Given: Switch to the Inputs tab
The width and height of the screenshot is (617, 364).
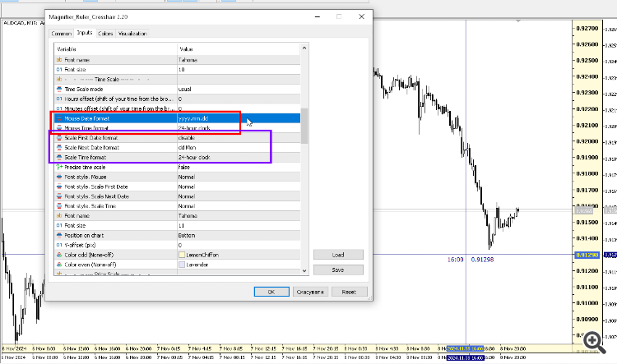Looking at the screenshot, I should pyautogui.click(x=85, y=33).
